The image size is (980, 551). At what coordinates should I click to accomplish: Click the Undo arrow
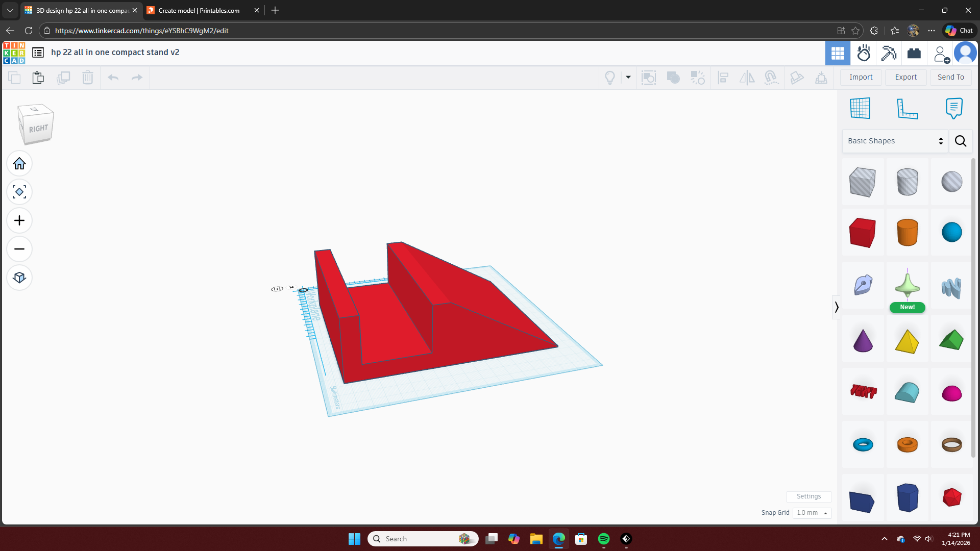(113, 78)
